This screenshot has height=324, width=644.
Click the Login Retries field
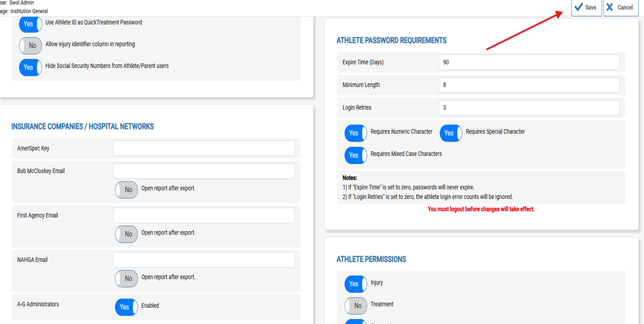pos(529,107)
